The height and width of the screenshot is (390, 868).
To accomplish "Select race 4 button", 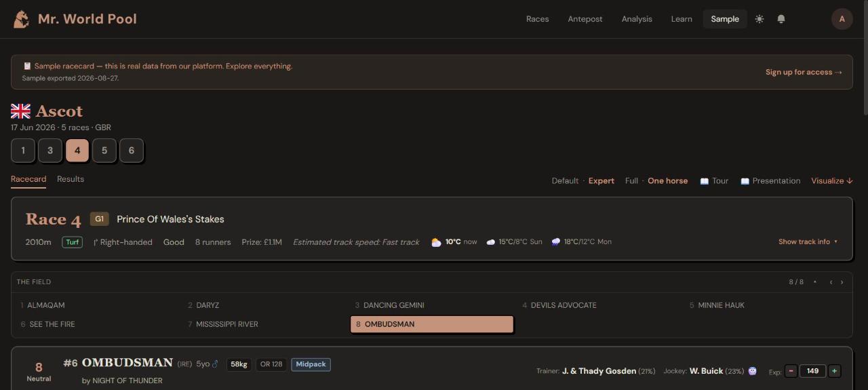I will pos(77,151).
